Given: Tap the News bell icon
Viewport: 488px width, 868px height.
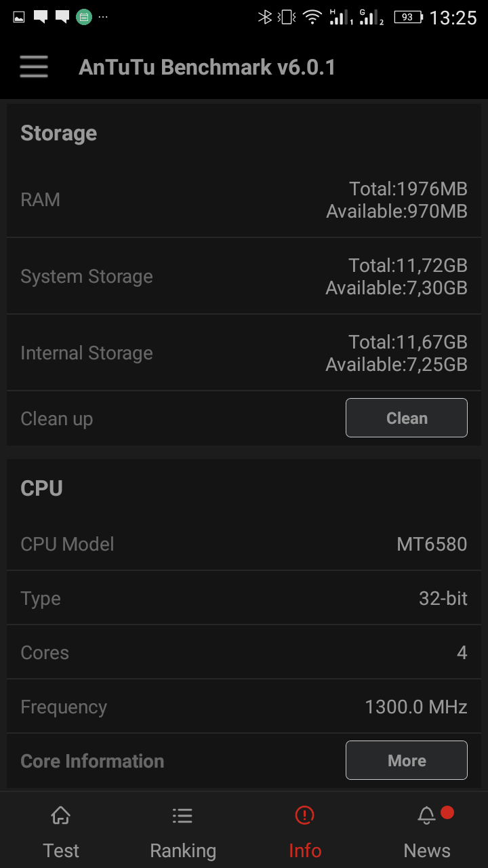Looking at the screenshot, I should (426, 815).
